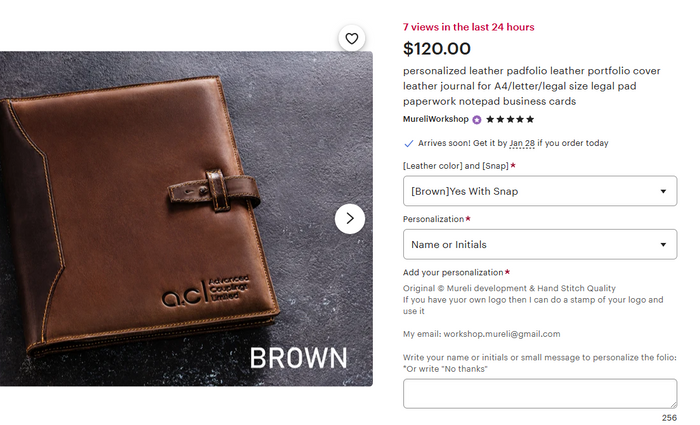The height and width of the screenshot is (425, 700).
Task: Visit the MureliWorkshop shop page
Action: 435,119
